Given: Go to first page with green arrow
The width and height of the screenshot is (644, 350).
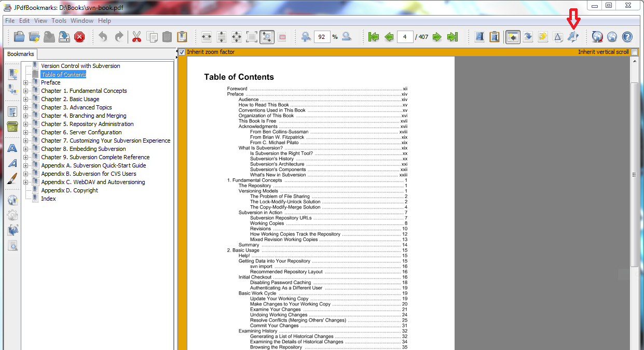Looking at the screenshot, I should [x=373, y=37].
